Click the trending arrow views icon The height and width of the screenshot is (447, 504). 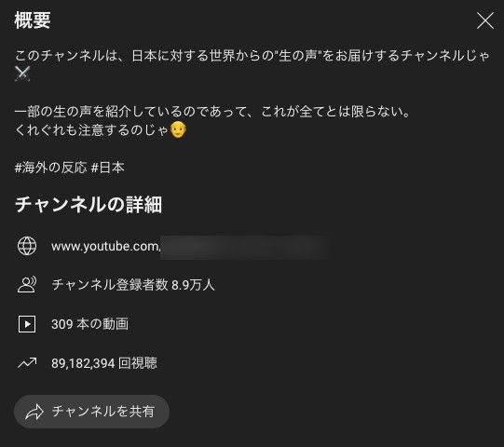[x=27, y=363]
